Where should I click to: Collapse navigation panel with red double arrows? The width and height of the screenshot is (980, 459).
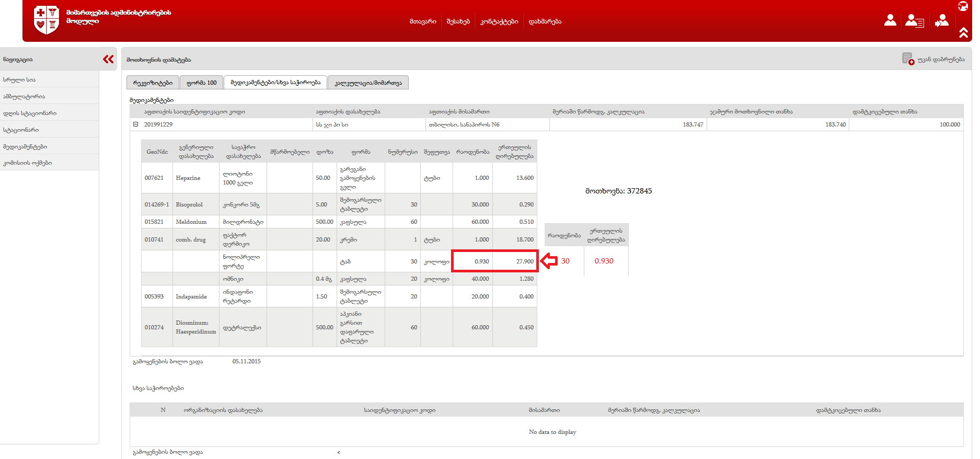pos(108,59)
